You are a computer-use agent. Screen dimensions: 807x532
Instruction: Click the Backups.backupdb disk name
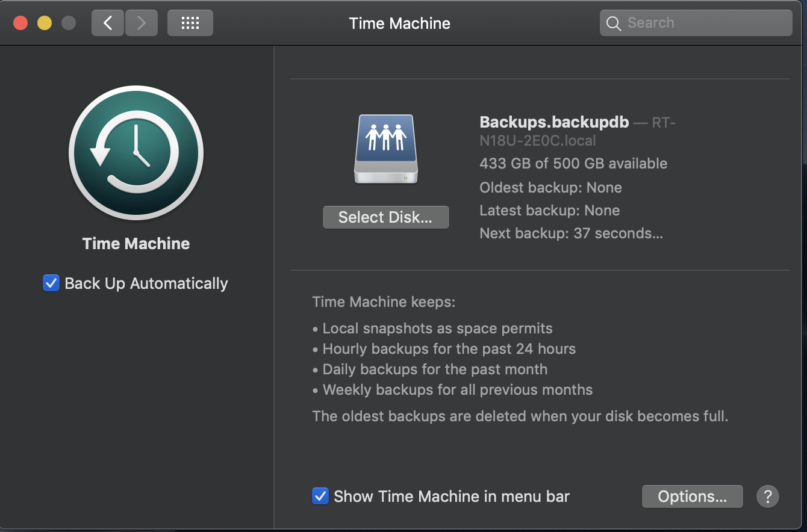553,122
